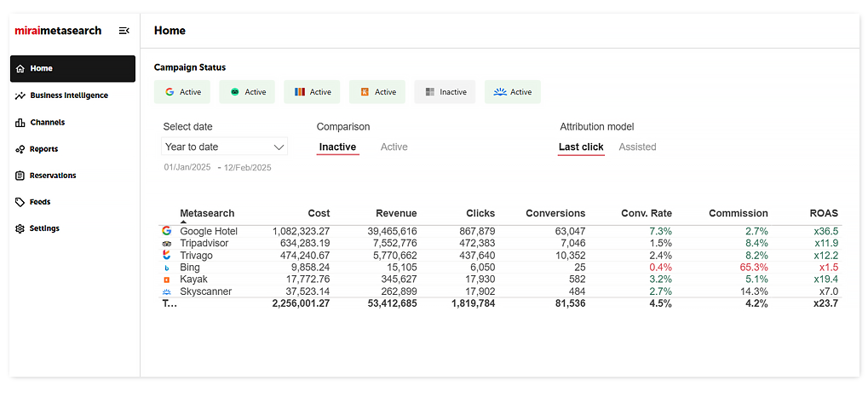Set Comparison to Inactive
This screenshot has width=868, height=398.
pyautogui.click(x=337, y=147)
